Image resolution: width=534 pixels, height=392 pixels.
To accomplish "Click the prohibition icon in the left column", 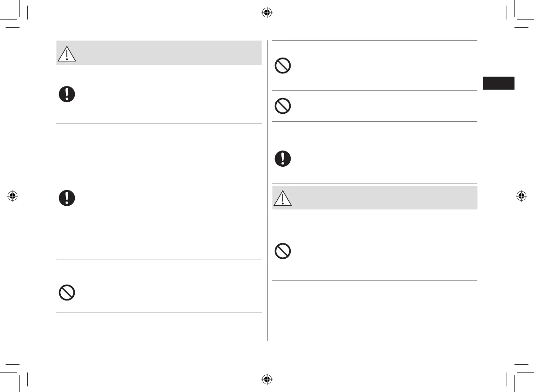I will 67,293.
